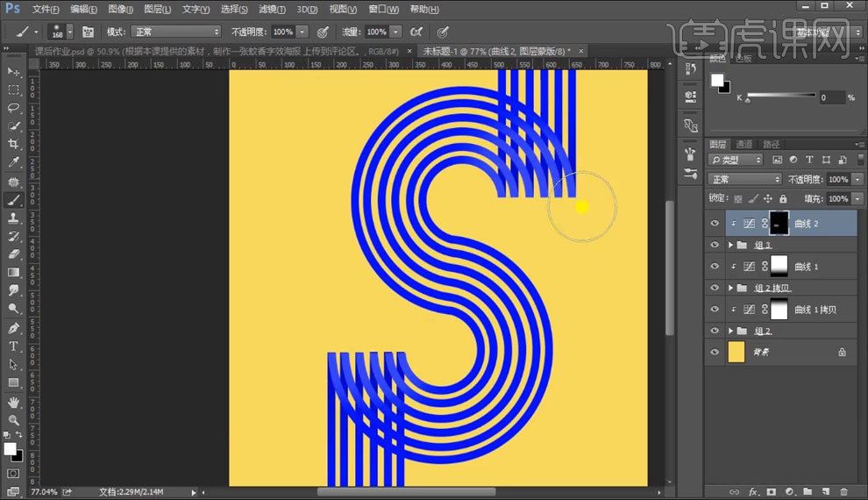The width and height of the screenshot is (868, 500).
Task: Hide the 曲线 1 拷贝 layer
Action: [715, 310]
